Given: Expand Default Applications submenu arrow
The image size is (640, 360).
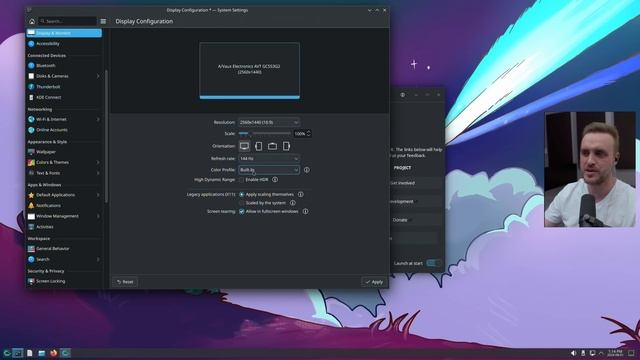Looking at the screenshot, I should [x=98, y=195].
